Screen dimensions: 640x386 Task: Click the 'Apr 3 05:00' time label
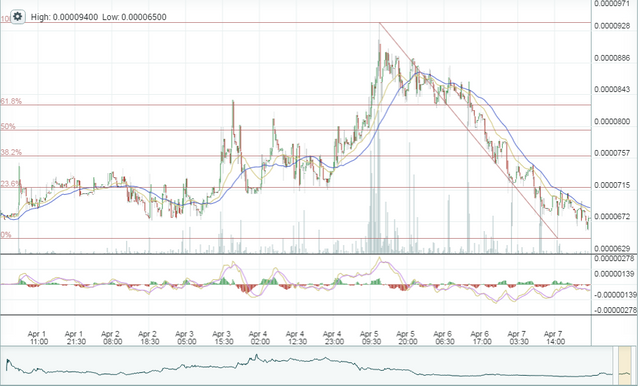pos(185,337)
